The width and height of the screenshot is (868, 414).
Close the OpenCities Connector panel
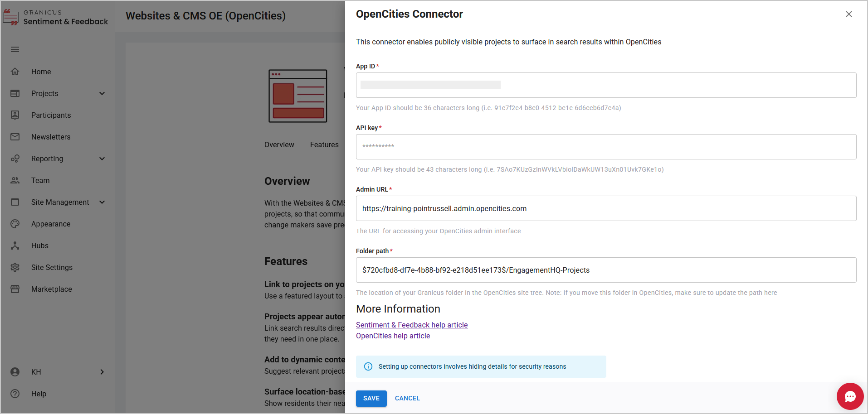[x=849, y=14]
